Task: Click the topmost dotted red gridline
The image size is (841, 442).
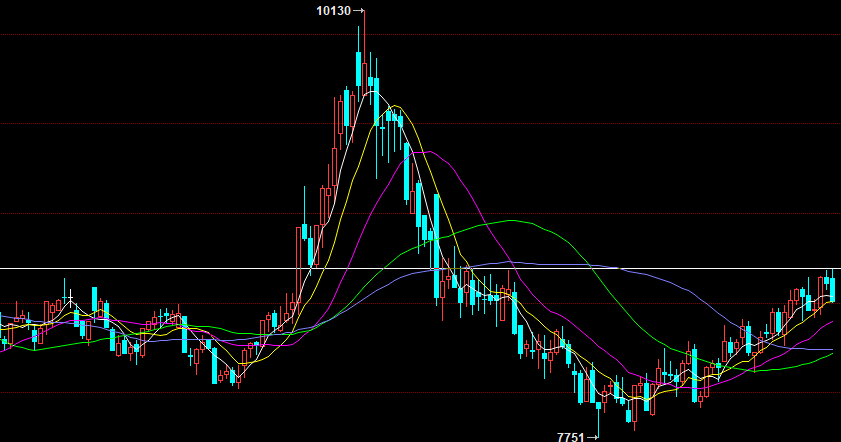Action: coord(420,35)
